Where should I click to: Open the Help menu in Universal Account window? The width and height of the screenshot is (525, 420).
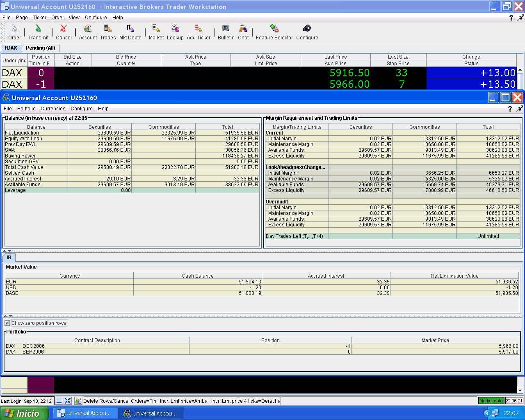[103, 109]
